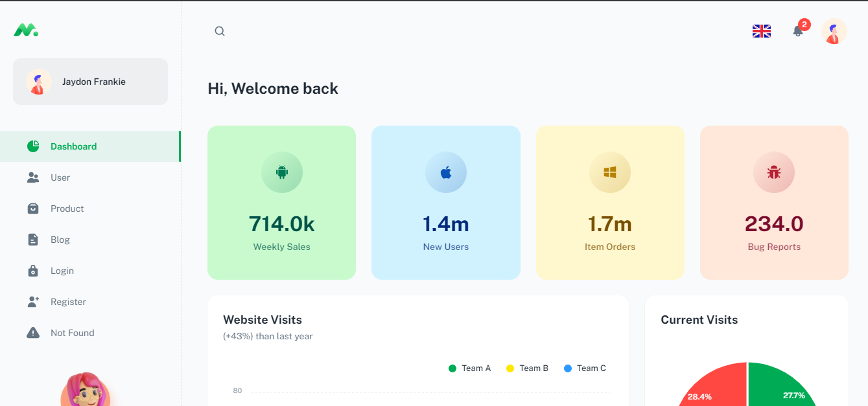This screenshot has width=868, height=406.
Task: Click the 234.0 Bug Reports value
Action: [x=774, y=224]
